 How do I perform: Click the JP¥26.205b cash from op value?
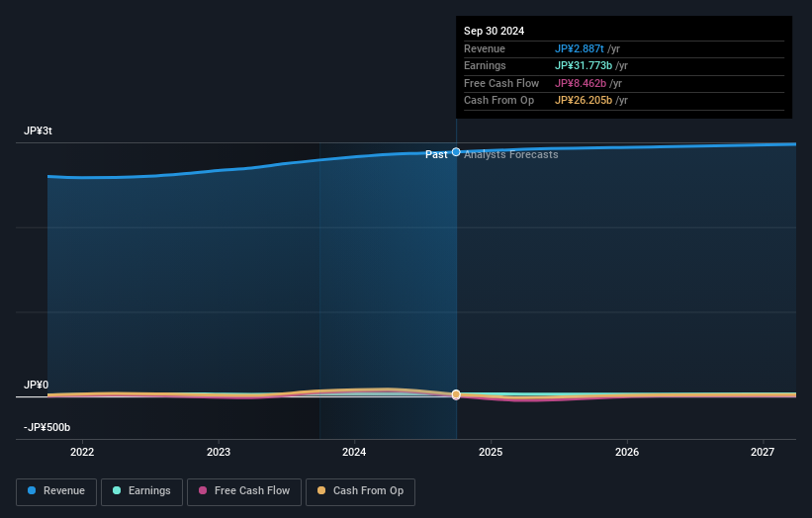[x=584, y=101]
